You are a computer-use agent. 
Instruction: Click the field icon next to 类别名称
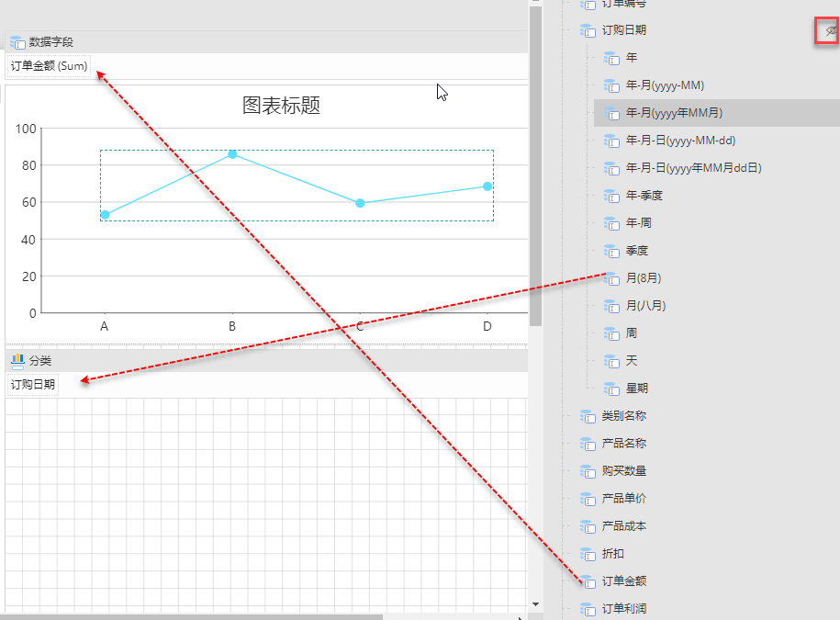(x=588, y=416)
